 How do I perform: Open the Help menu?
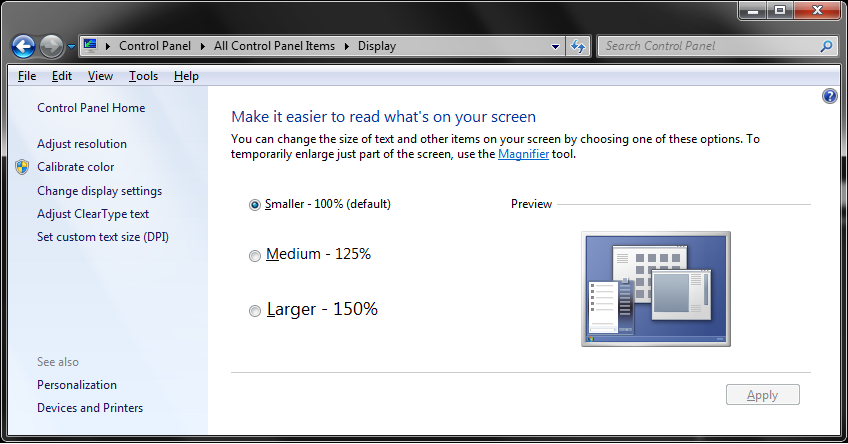186,76
